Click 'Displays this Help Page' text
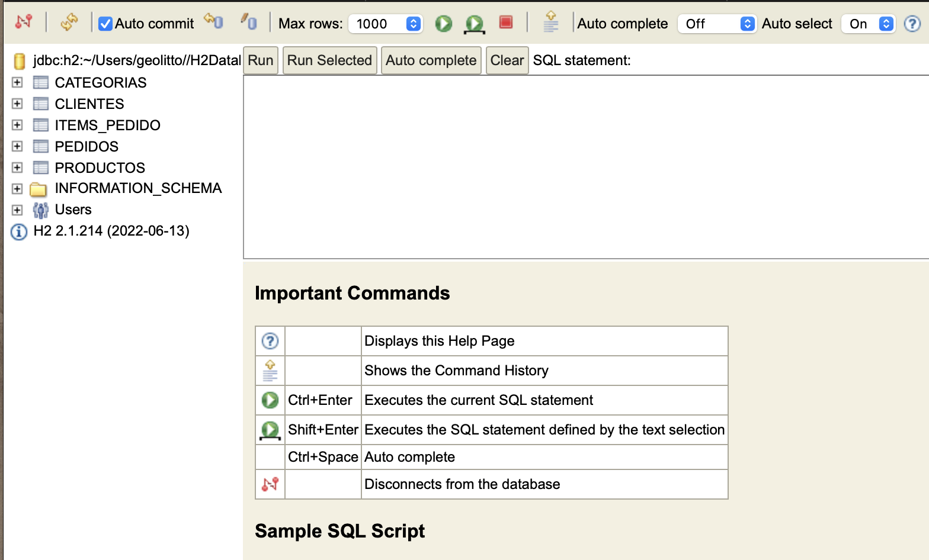The image size is (929, 560). tap(440, 341)
